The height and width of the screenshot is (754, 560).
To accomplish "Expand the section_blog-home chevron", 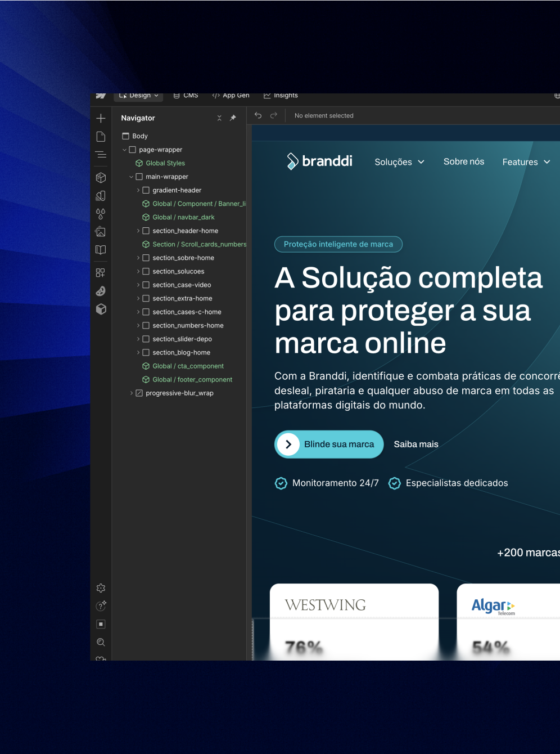I will click(138, 352).
